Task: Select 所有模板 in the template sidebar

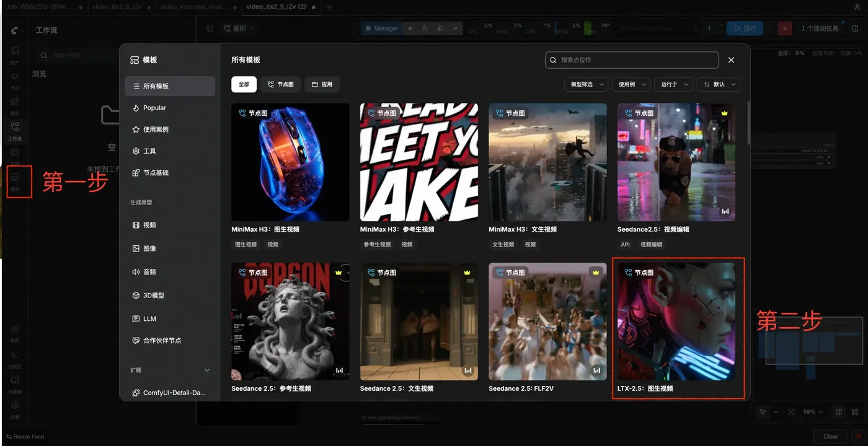Action: click(170, 86)
